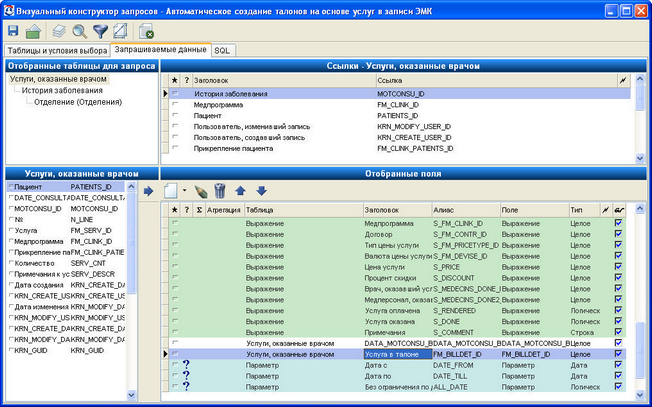Toggle checkbox next to KRN_GUID field
The image size is (652, 407).
click(11, 350)
